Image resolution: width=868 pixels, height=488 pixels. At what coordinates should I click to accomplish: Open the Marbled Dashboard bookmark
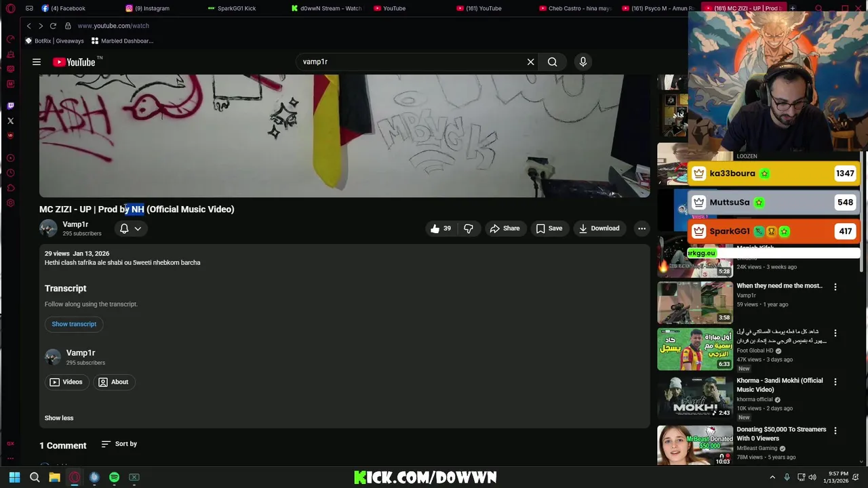coord(123,41)
